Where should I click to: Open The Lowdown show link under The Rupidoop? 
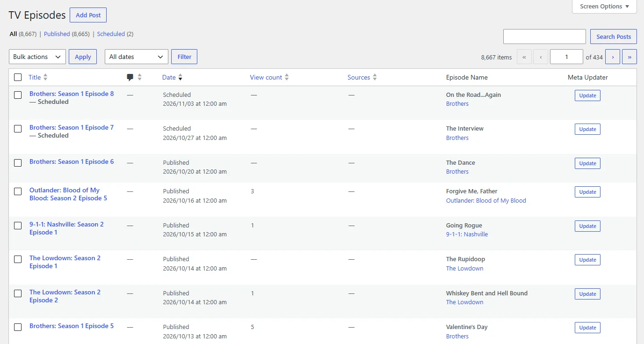pyautogui.click(x=465, y=269)
